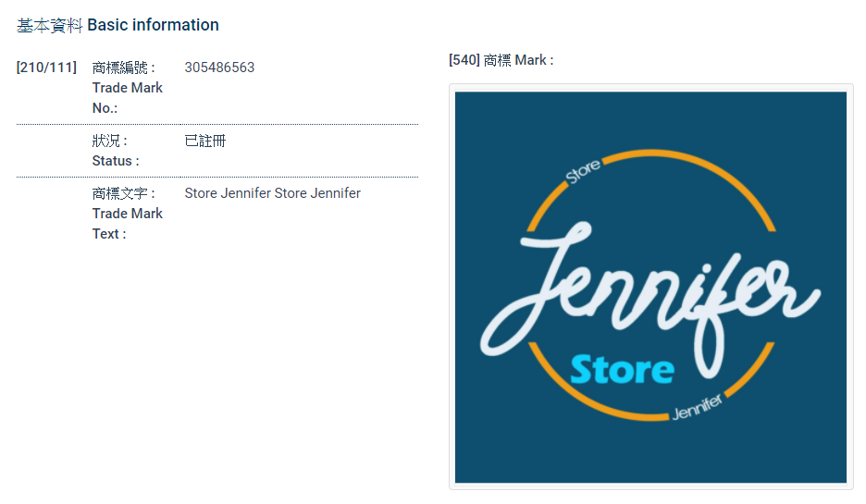Click the [540] 商標 Mark label

(x=501, y=60)
